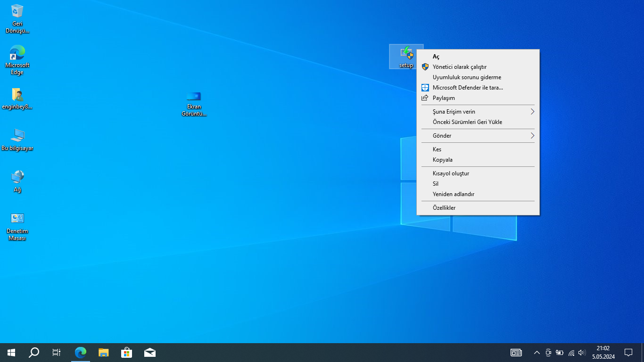Click the battery tray icon

[560, 353]
